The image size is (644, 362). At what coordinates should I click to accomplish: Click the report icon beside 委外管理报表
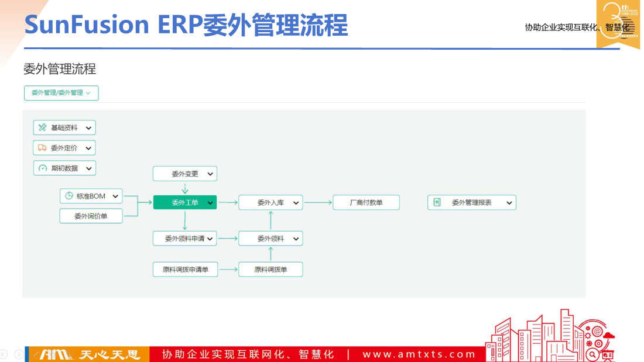[437, 202]
